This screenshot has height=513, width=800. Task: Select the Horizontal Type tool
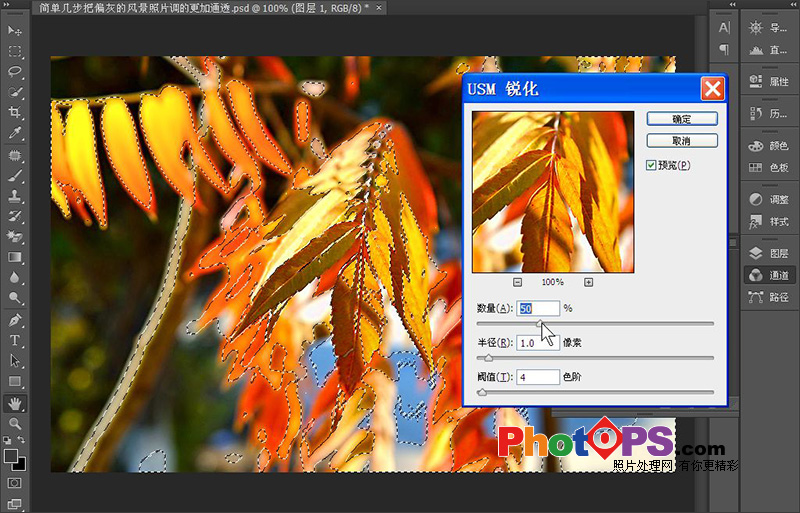tap(14, 340)
